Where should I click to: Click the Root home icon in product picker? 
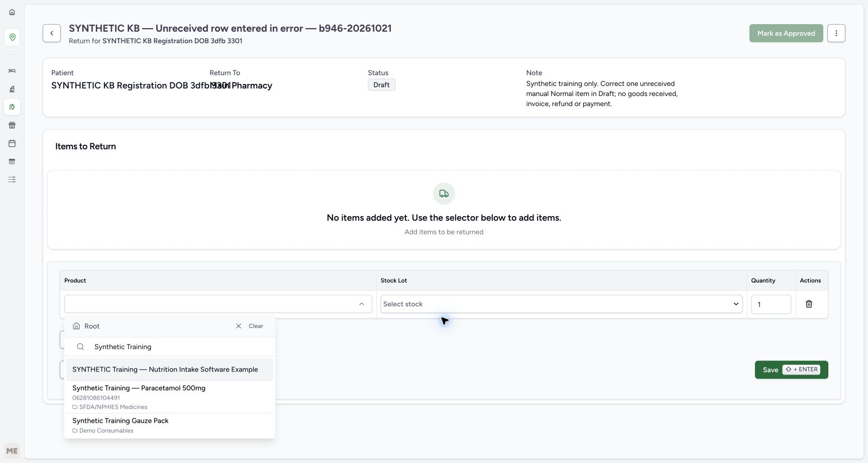[x=76, y=326]
